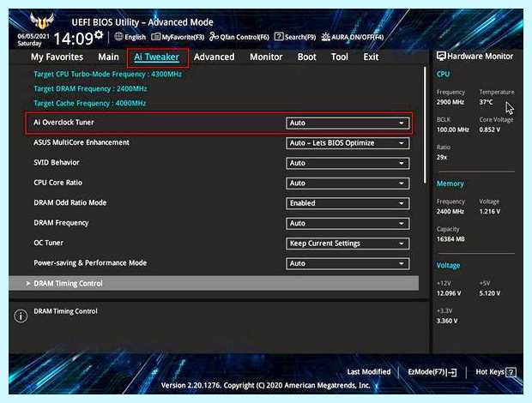This screenshot has height=403, width=532.
Task: Open Qfan Control(F6)
Action: 239,37
